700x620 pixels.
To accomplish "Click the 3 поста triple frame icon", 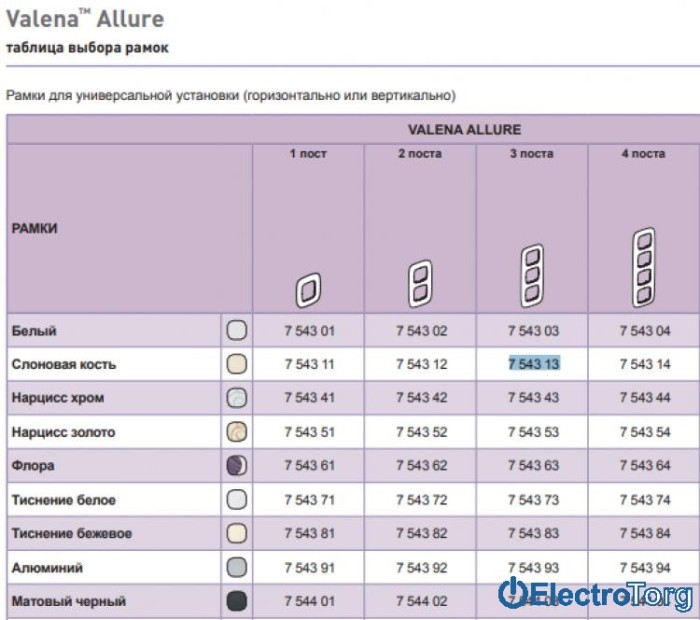I will pos(532,276).
